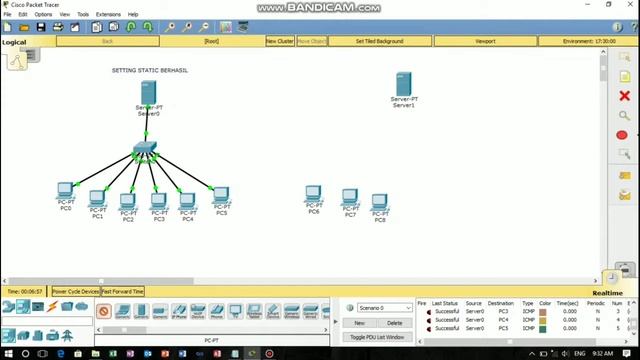Switch to the Logical workspace tab

[x=14, y=42]
